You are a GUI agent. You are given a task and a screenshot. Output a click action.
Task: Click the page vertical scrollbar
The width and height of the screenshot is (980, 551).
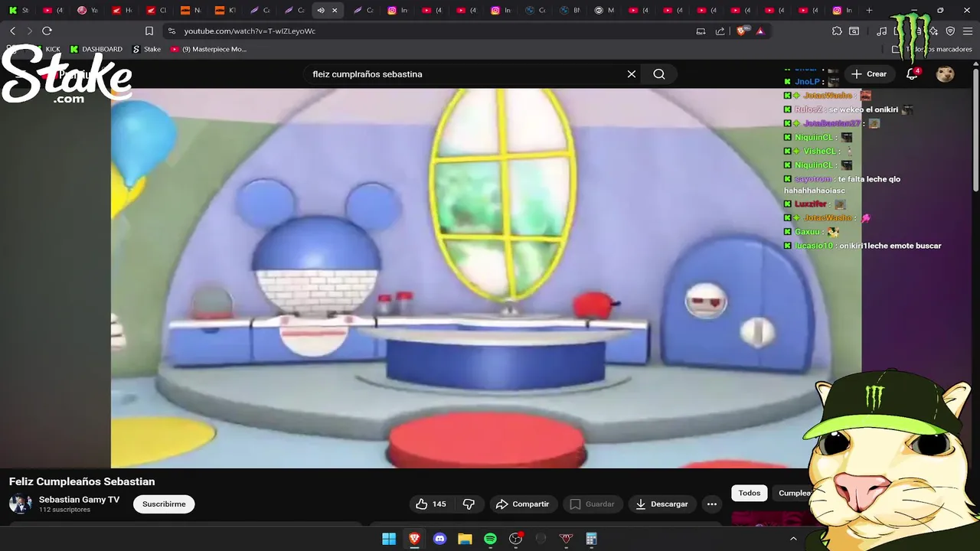975,130
